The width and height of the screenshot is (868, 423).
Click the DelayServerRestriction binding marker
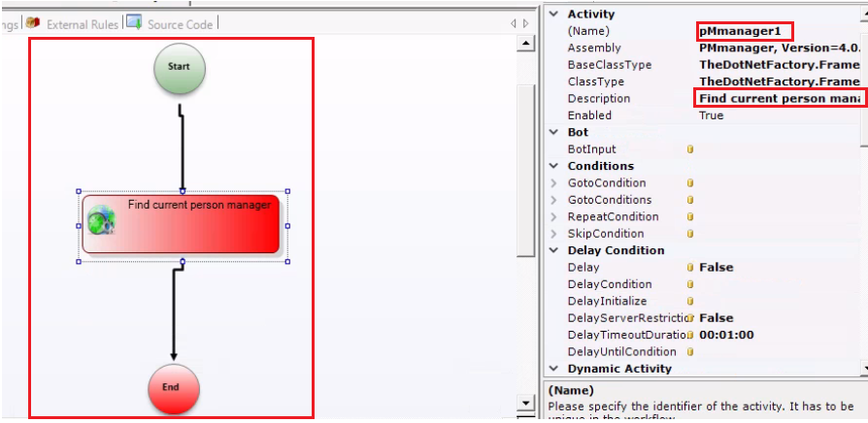[689, 318]
